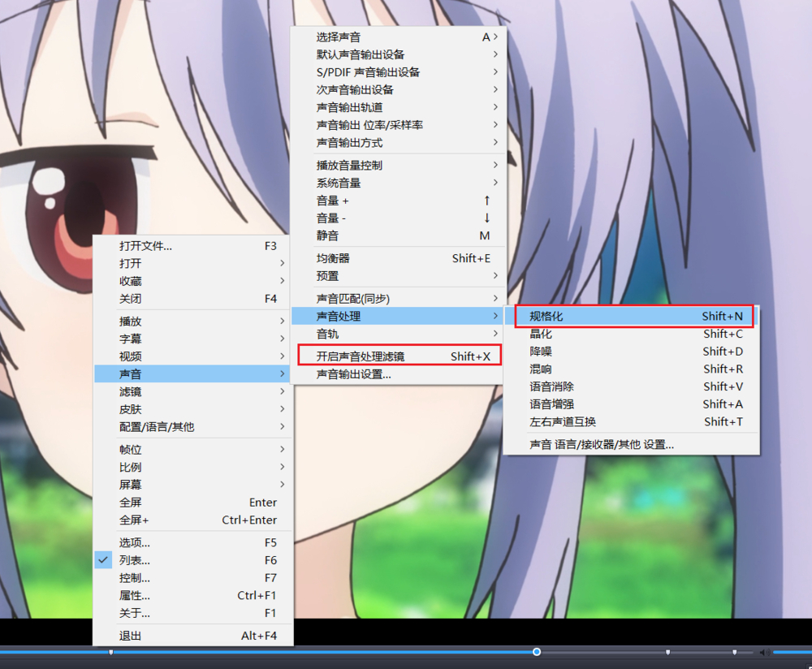
Task: Open the 视频 submenu
Action: 193,356
